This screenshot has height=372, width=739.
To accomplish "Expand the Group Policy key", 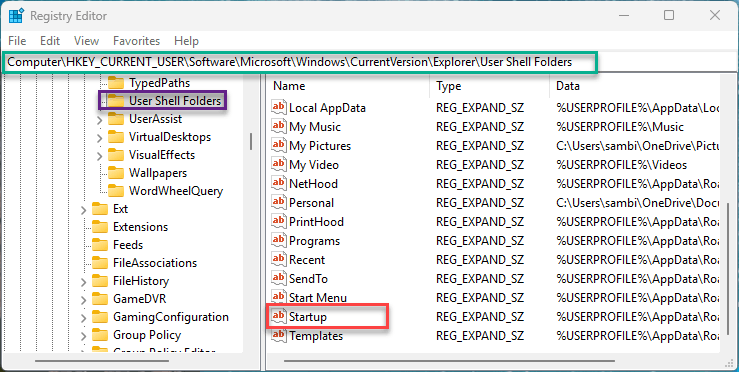I will coord(83,336).
